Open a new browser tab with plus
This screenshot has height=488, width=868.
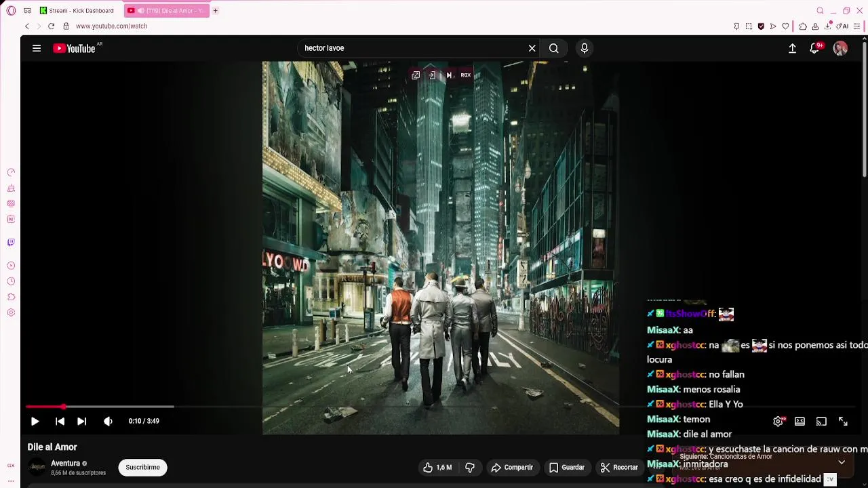coord(216,11)
